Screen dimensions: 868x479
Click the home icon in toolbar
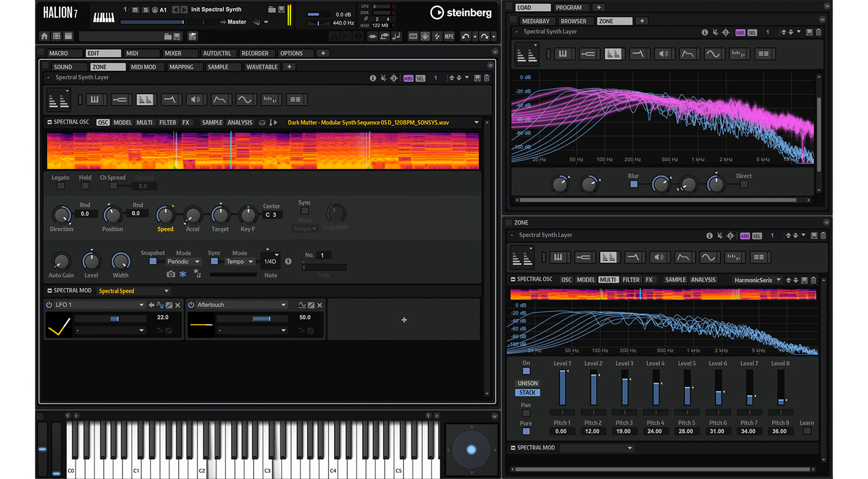[x=45, y=36]
